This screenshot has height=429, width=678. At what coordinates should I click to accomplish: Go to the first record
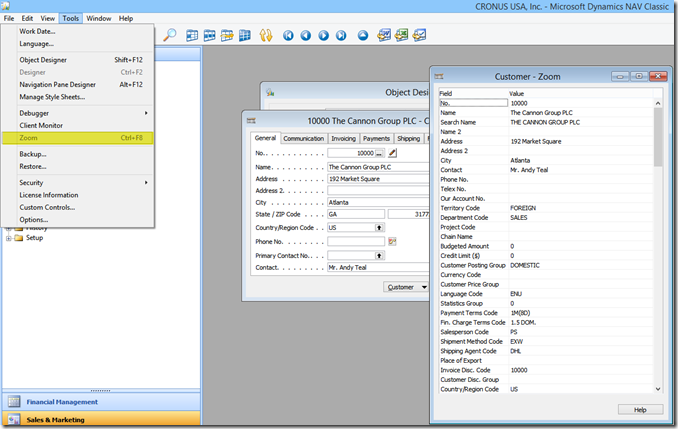[288, 35]
